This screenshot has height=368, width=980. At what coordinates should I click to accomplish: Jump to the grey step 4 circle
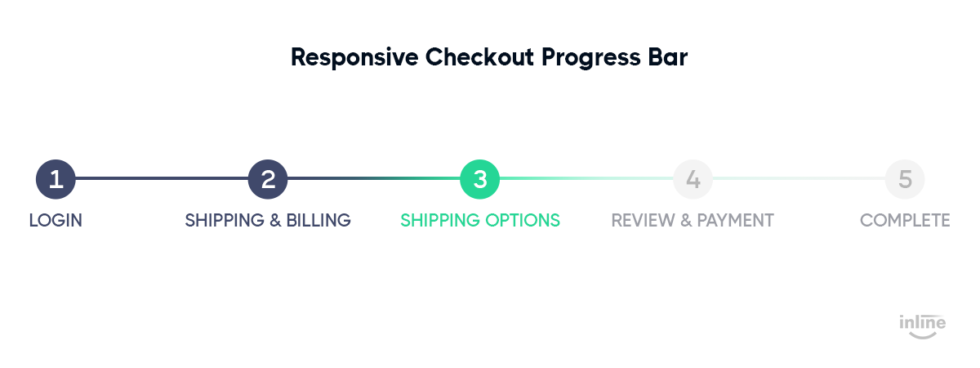click(x=693, y=178)
